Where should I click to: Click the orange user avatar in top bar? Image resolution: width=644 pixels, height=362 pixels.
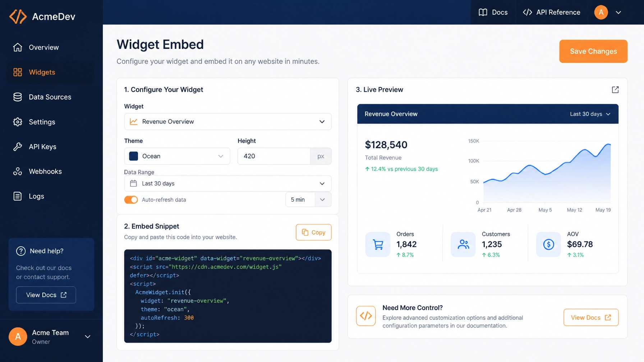[x=601, y=12]
